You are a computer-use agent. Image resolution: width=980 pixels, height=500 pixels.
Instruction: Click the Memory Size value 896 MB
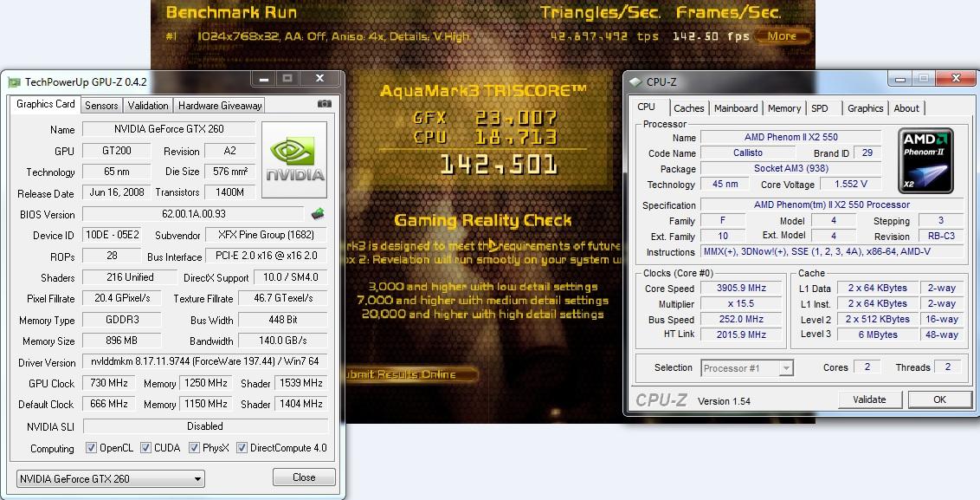tap(122, 341)
